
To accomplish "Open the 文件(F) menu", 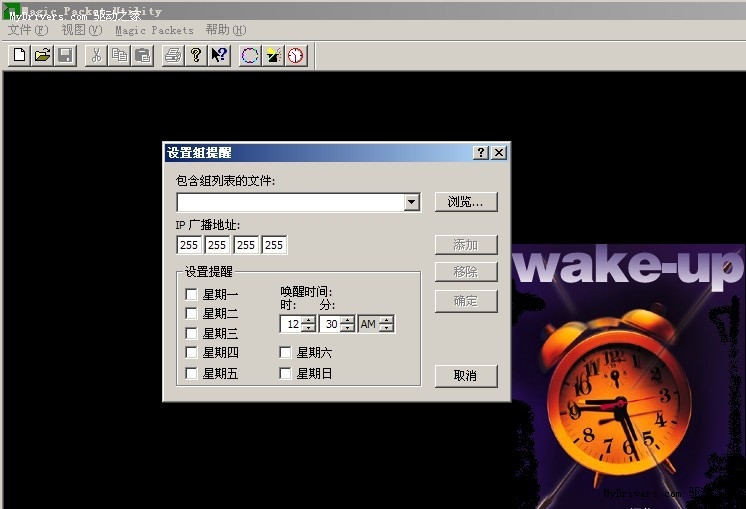I will tap(27, 30).
